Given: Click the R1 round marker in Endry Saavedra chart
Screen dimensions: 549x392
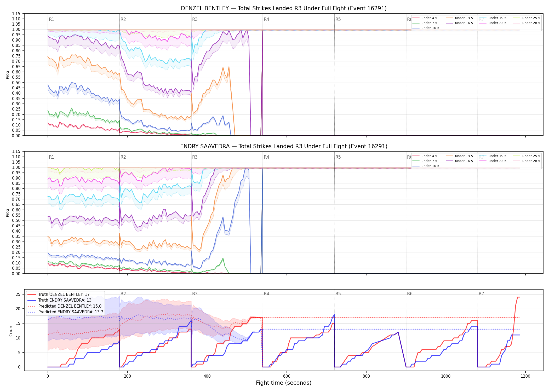Looking at the screenshot, I should [52, 157].
